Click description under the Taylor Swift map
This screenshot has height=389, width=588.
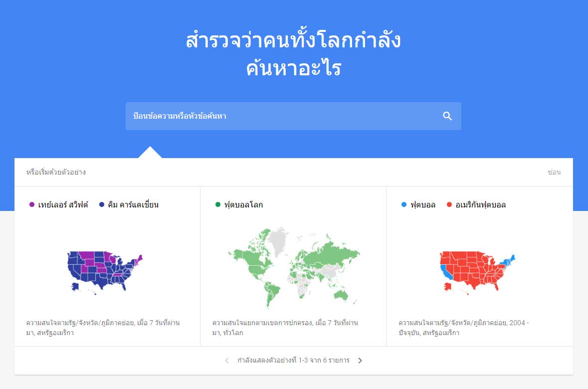103,328
